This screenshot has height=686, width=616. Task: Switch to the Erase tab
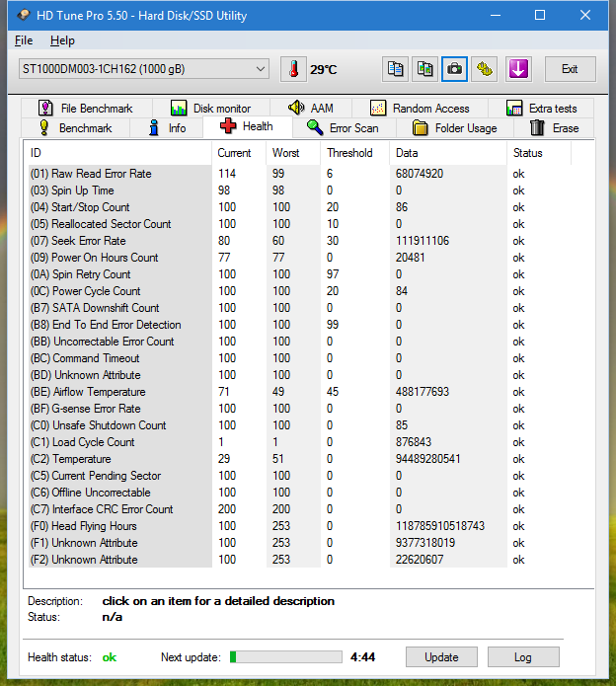[x=555, y=128]
